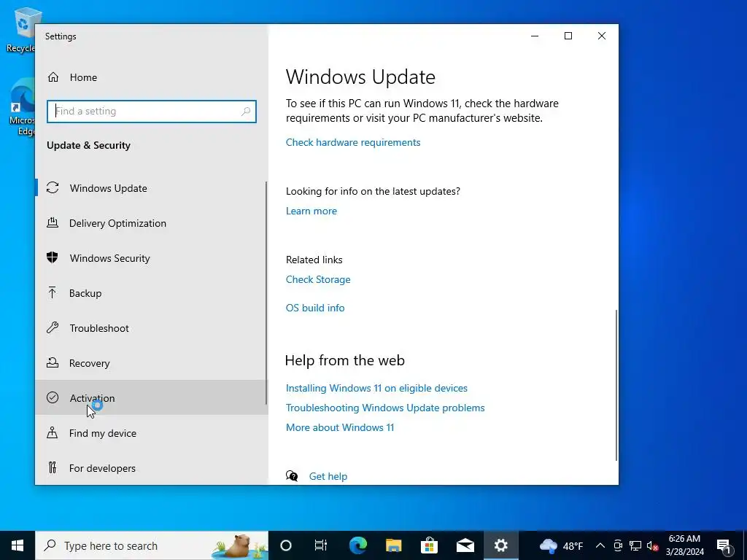Open the Mail app from the taskbar
This screenshot has height=560, width=747.
point(465,545)
